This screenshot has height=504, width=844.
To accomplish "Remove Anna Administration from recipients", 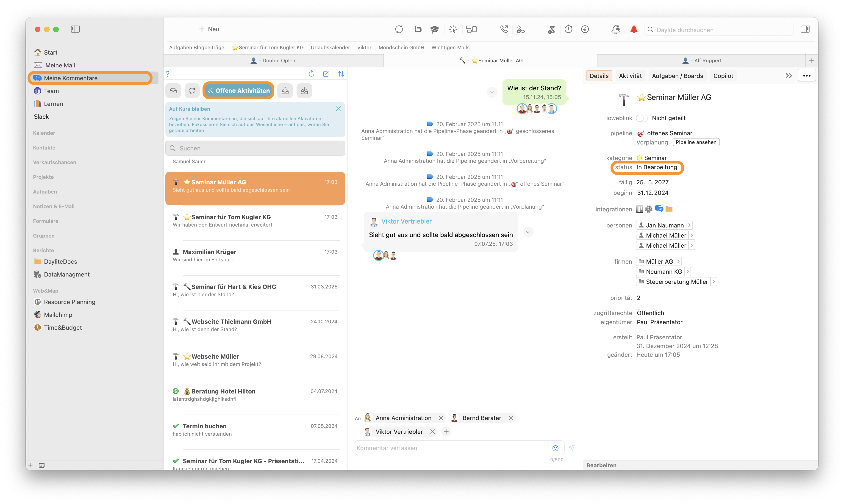I will click(x=441, y=418).
